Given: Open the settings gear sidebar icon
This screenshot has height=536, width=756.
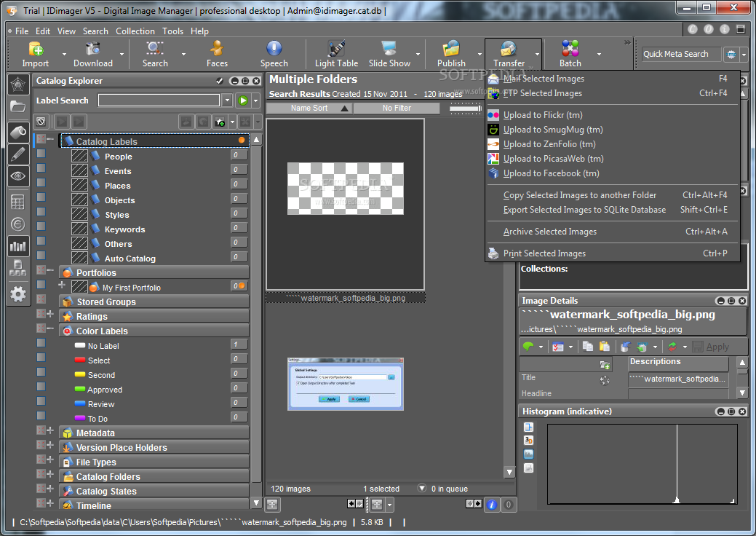Looking at the screenshot, I should point(18,293).
